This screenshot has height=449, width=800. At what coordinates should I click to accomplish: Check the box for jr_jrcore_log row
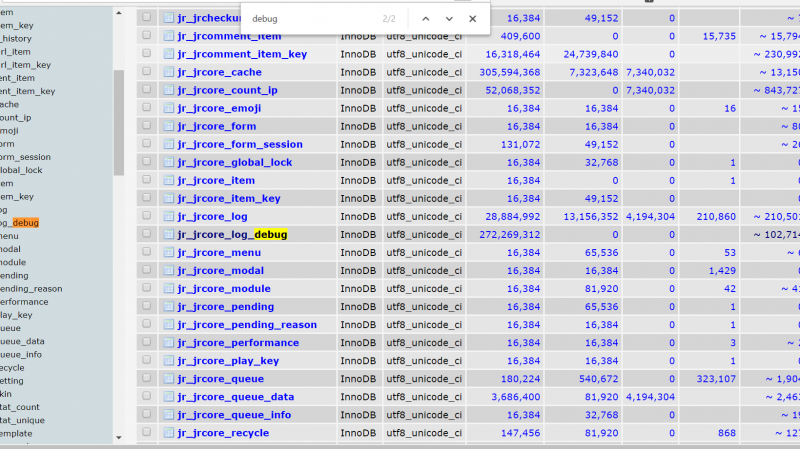[146, 216]
